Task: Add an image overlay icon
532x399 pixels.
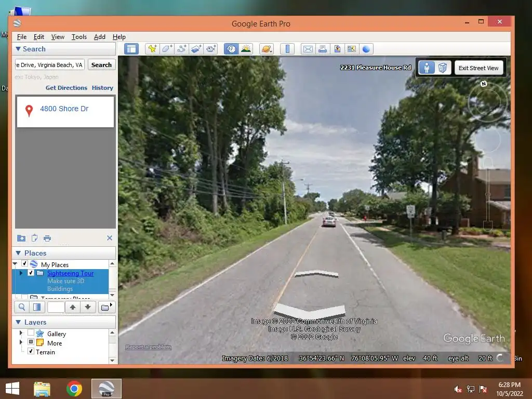Action: click(196, 49)
